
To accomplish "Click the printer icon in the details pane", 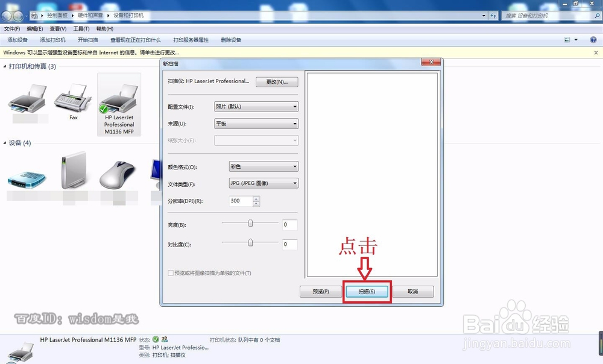I will (x=21, y=352).
